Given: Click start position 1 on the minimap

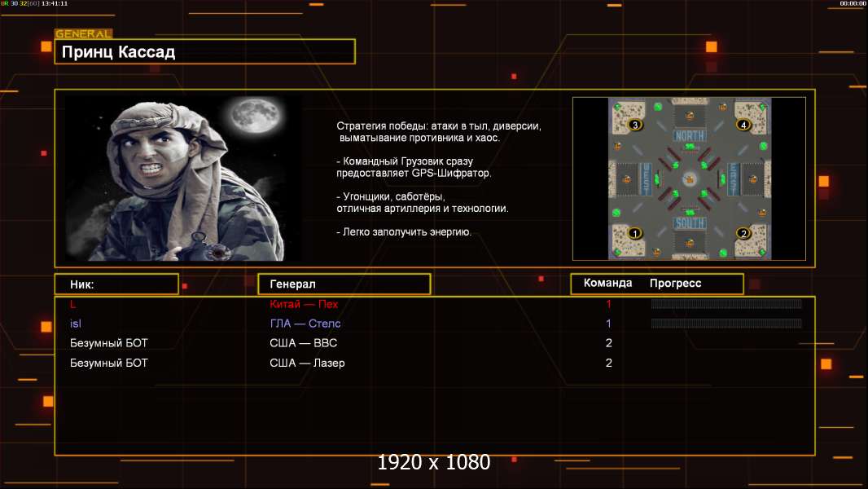Looking at the screenshot, I should pyautogui.click(x=635, y=233).
